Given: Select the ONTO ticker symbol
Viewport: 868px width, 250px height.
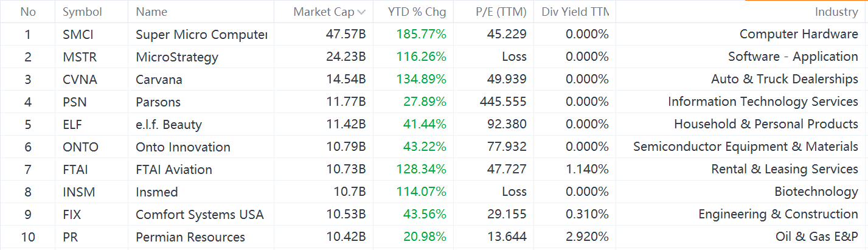Looking at the screenshot, I should click(80, 147).
